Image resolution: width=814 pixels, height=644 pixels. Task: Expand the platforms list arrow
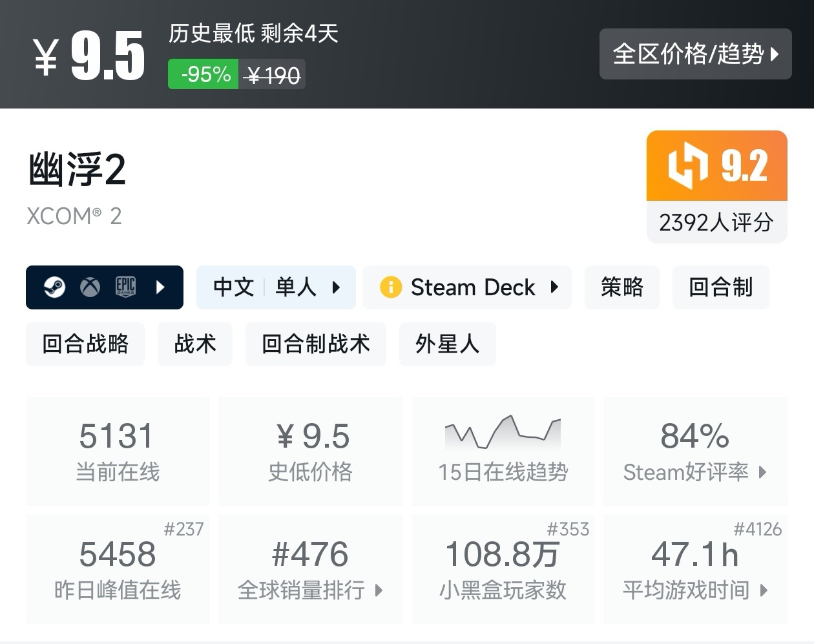click(161, 287)
